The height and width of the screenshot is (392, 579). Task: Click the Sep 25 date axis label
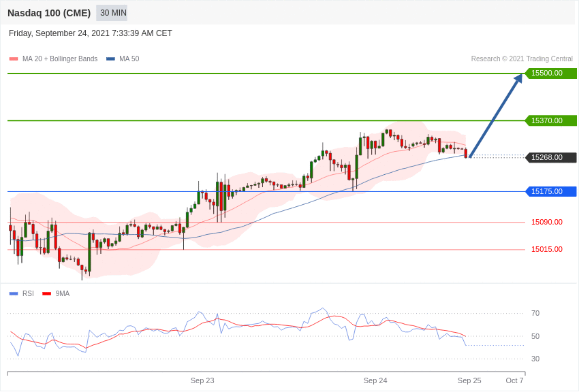click(469, 380)
